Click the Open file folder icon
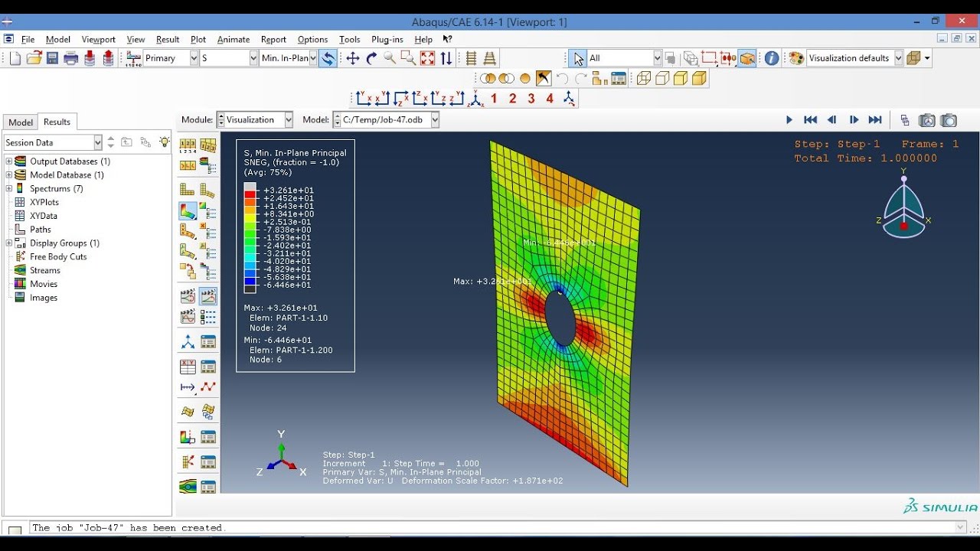 point(34,58)
